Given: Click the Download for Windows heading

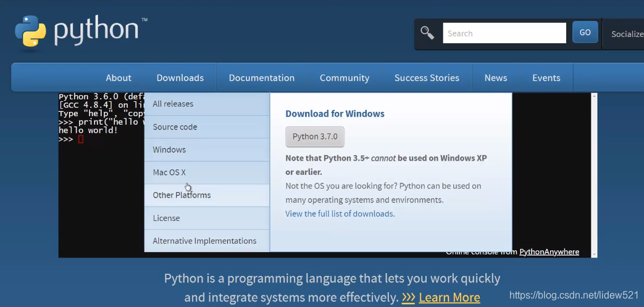Looking at the screenshot, I should 335,114.
